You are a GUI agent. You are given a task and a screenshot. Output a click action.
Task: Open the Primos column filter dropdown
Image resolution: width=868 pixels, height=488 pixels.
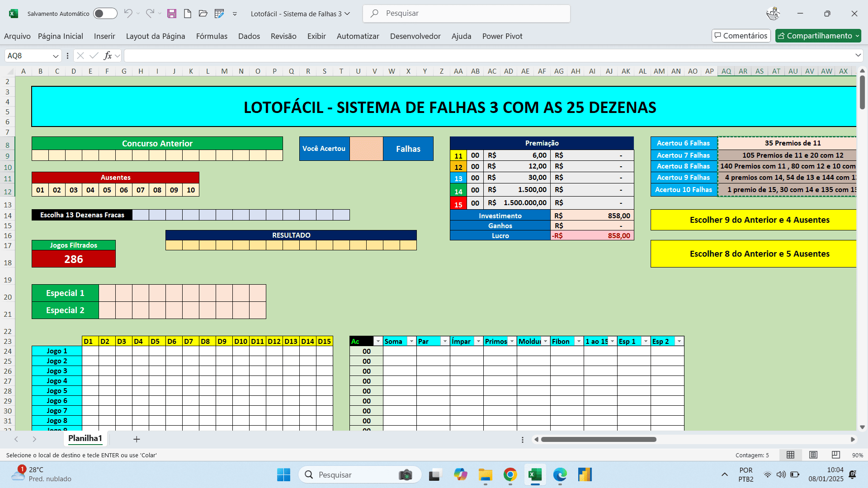pyautogui.click(x=512, y=342)
